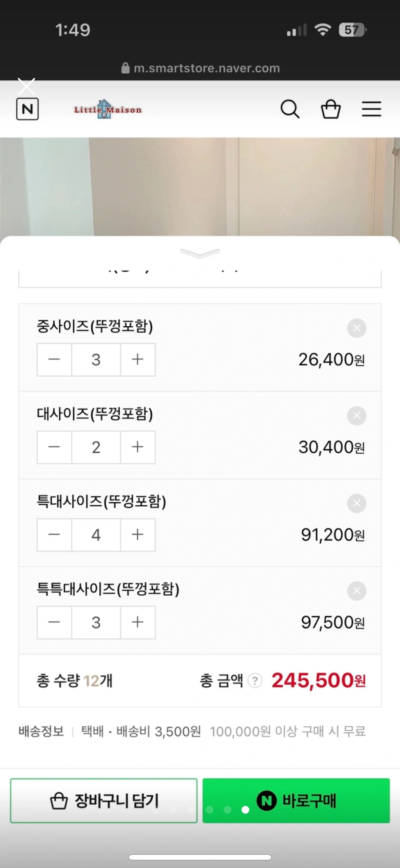Open the shopping cart icon

tap(331, 109)
